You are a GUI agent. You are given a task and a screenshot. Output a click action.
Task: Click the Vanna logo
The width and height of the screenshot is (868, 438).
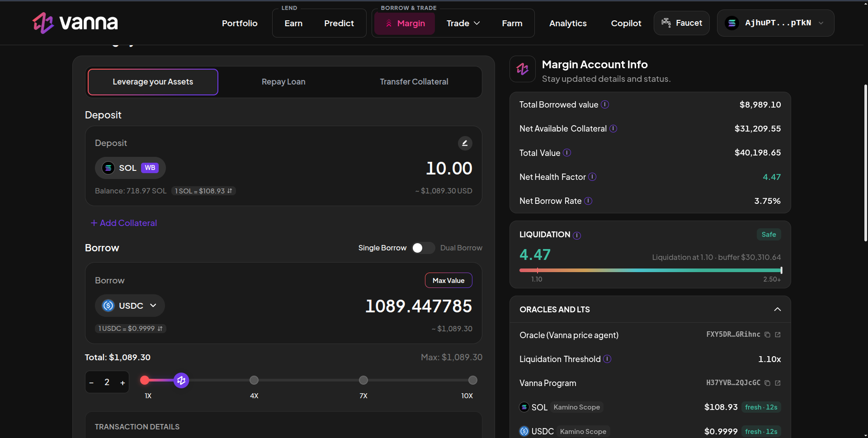(75, 23)
